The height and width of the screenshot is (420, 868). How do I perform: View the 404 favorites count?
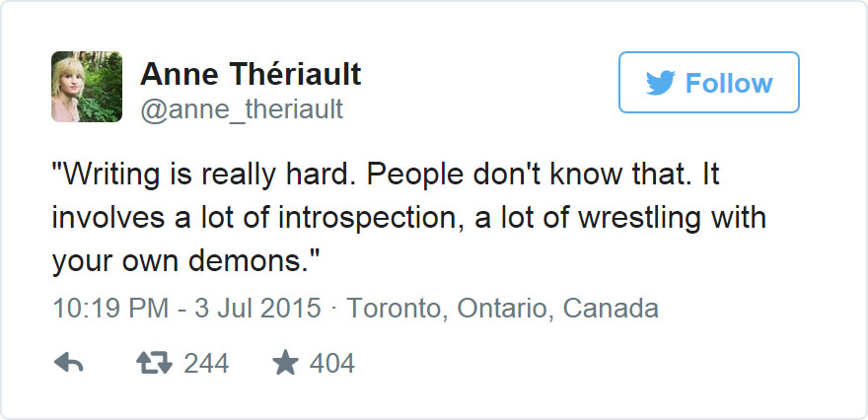click(331, 364)
